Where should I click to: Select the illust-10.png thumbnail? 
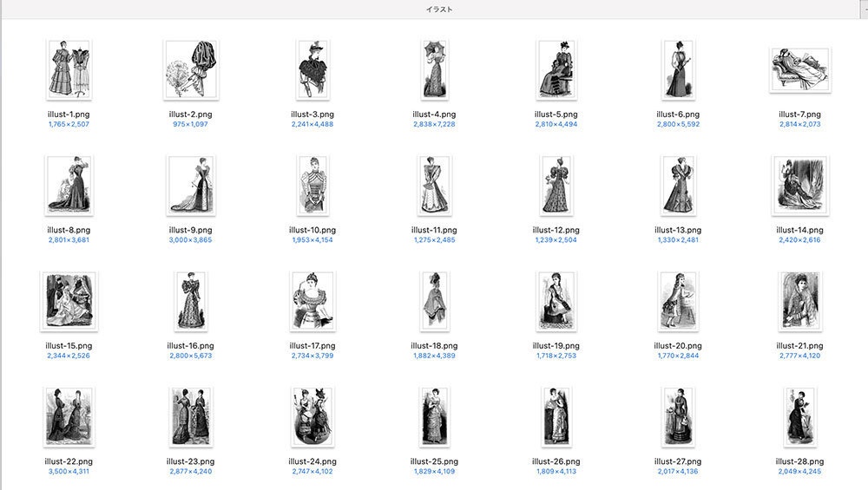tap(312, 186)
